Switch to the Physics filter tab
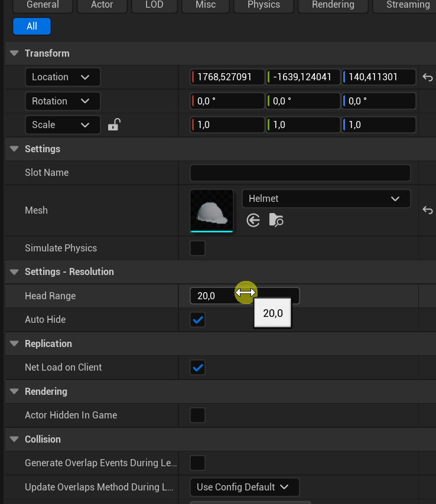Viewport: 436px width, 504px height. 263,5
